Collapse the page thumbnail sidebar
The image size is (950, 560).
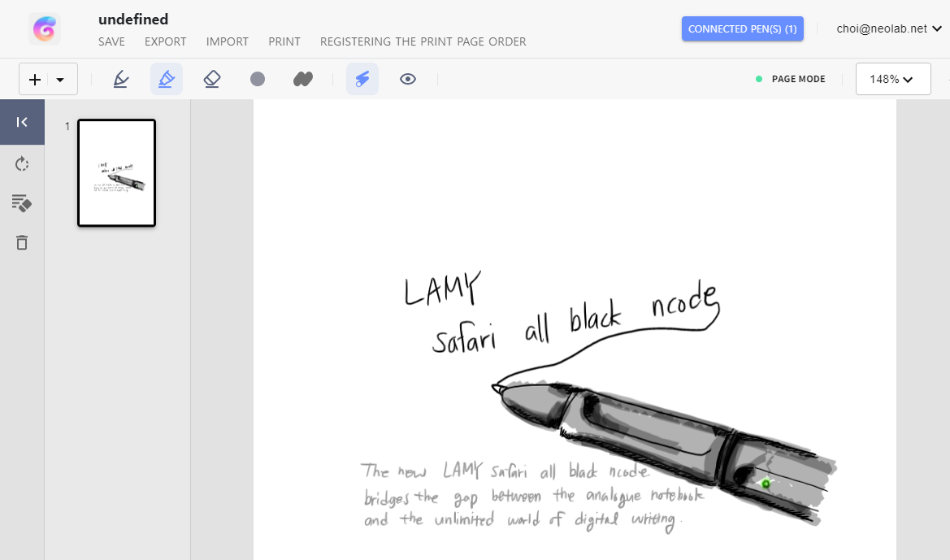click(23, 122)
